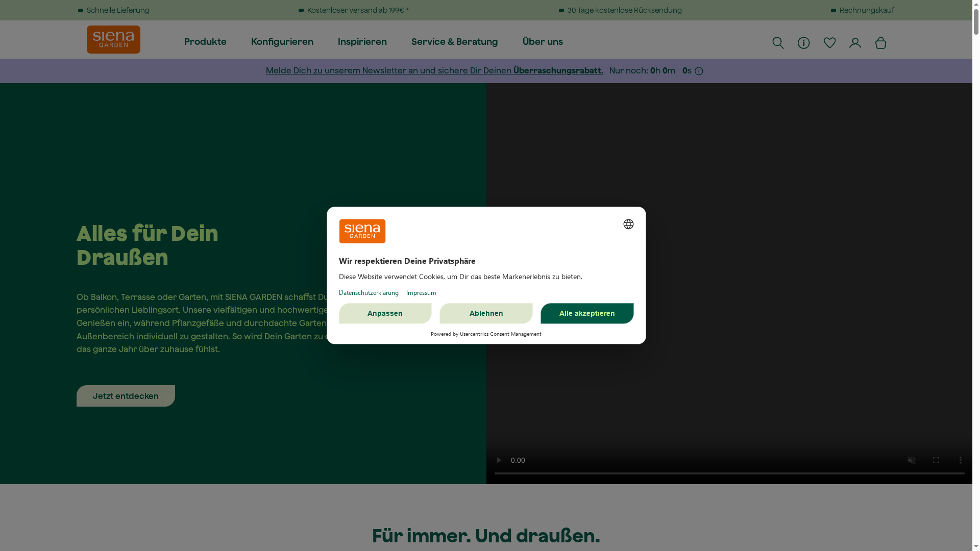Screen dimensions: 980x551
Task: Accept all cookies with Alle akzeptieren
Action: point(586,313)
